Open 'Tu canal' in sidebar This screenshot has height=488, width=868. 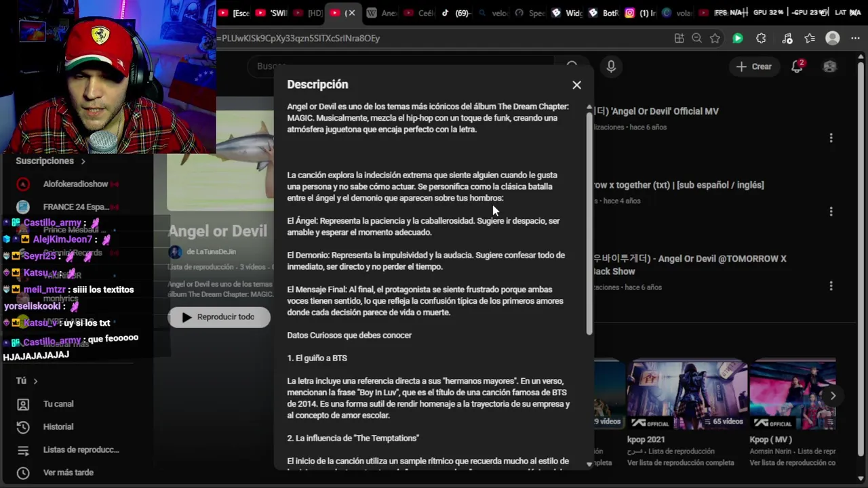pyautogui.click(x=58, y=404)
